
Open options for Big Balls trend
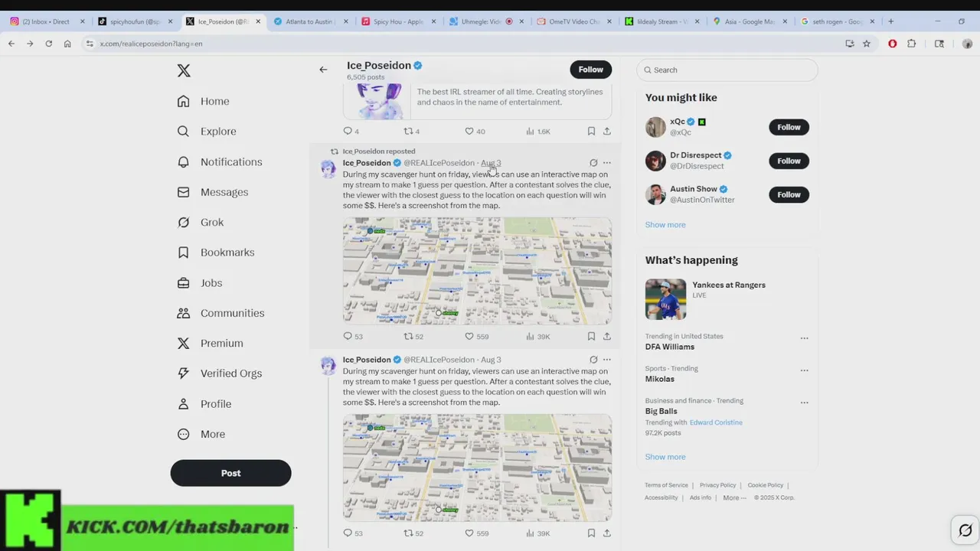(804, 402)
